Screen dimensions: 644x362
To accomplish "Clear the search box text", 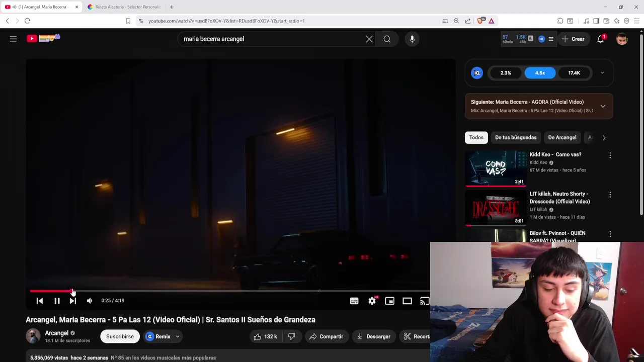I will (x=369, y=39).
